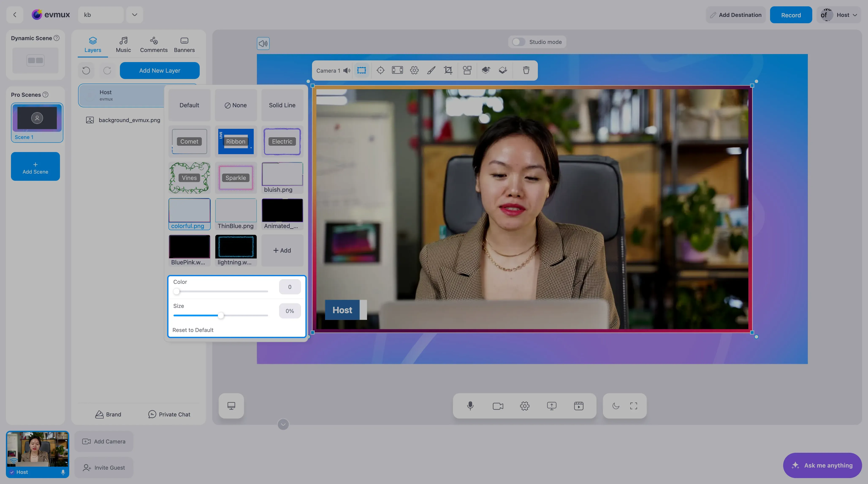Select the Electric frame thumbnail
The image size is (868, 484).
(282, 141)
